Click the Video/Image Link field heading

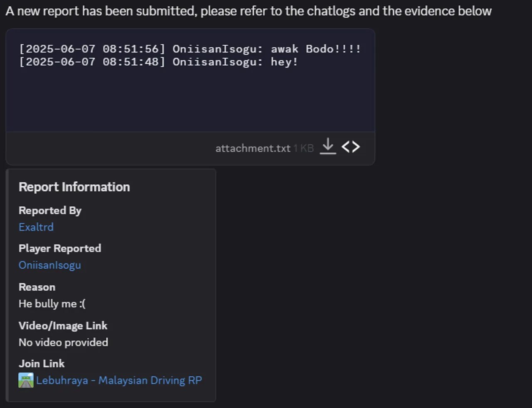click(x=63, y=326)
